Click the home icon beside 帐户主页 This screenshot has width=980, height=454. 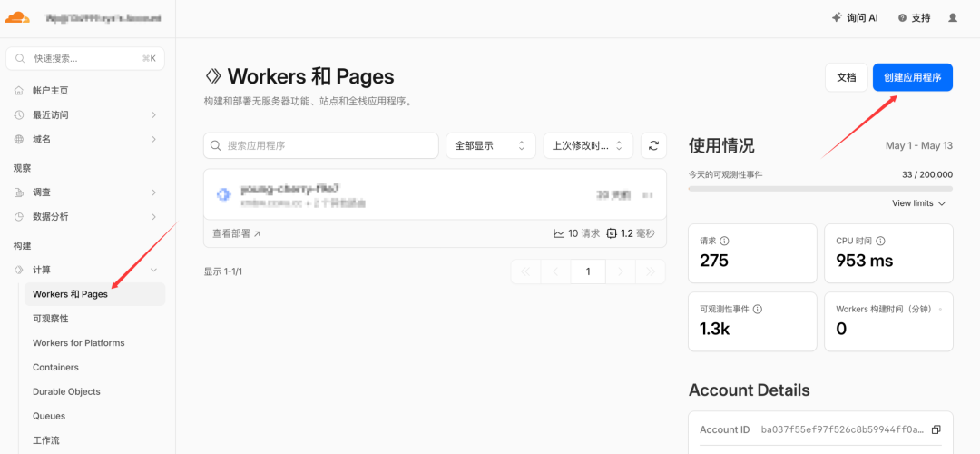19,91
